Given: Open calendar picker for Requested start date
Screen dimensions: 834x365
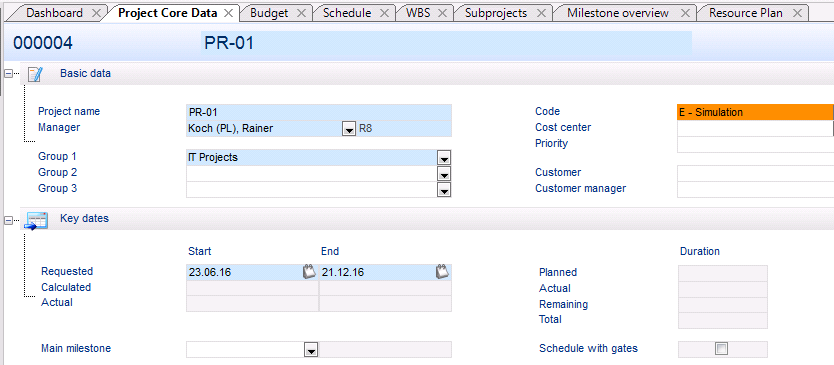Looking at the screenshot, I should pyautogui.click(x=310, y=272).
